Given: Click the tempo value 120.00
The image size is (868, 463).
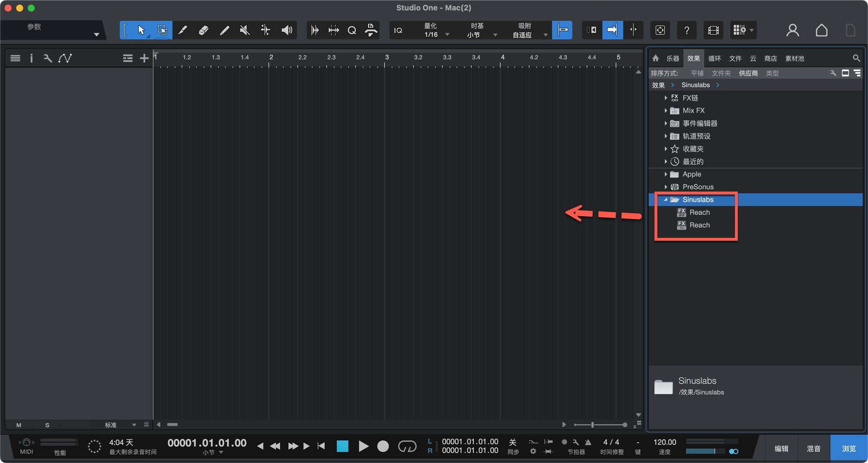Looking at the screenshot, I should click(x=665, y=442).
